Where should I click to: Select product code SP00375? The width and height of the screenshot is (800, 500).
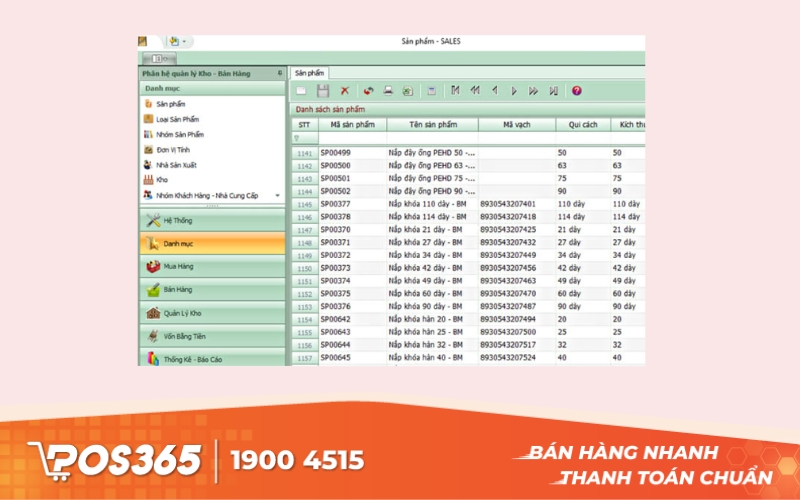point(335,293)
